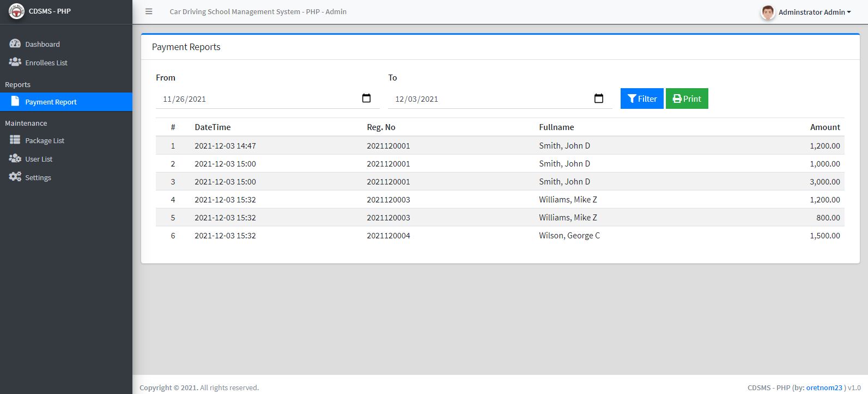Click the amount 800.00 cell

point(828,217)
